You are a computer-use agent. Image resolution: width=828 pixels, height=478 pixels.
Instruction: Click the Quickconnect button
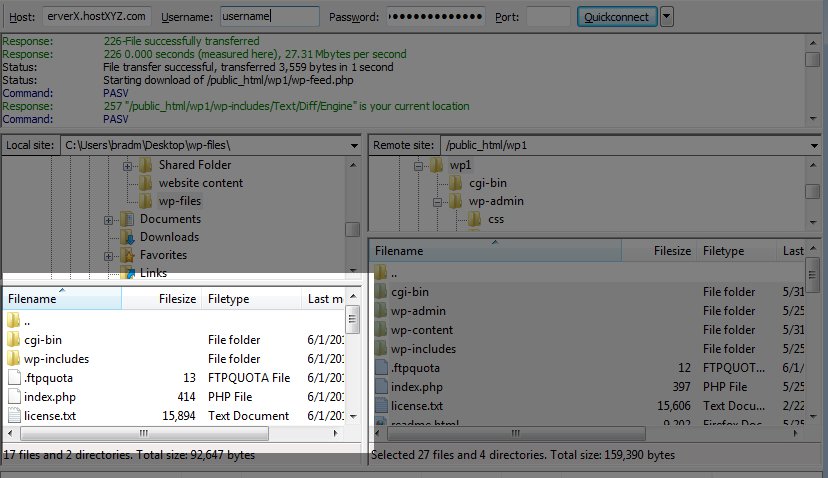click(x=617, y=17)
